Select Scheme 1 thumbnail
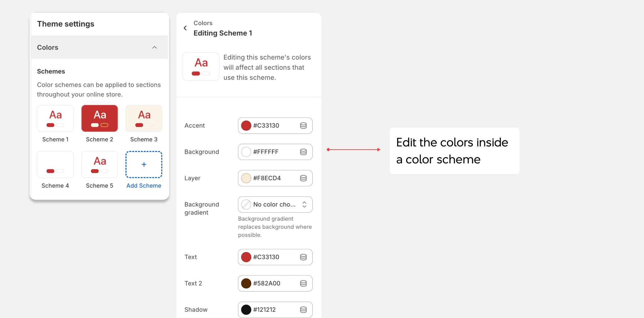 tap(55, 118)
